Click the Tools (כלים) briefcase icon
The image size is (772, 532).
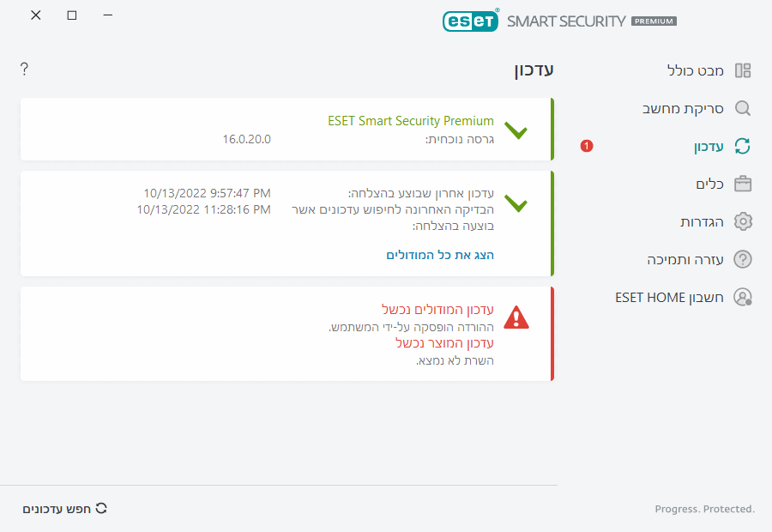(x=743, y=184)
